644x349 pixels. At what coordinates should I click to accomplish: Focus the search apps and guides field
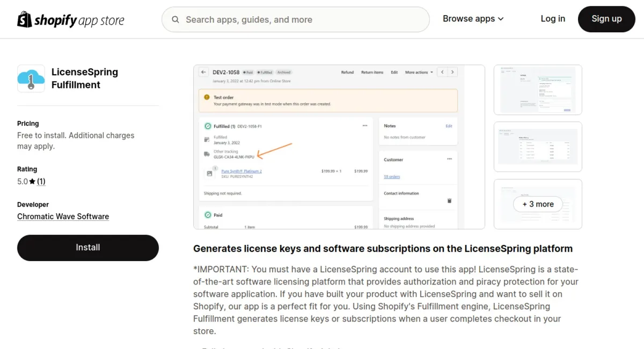point(296,20)
